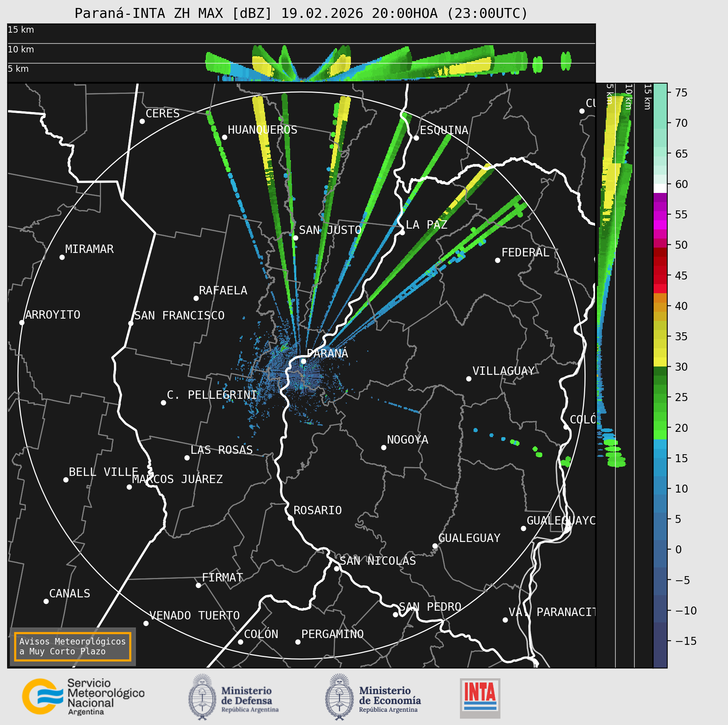Select the CANALS city label
728x725 pixels.
click(x=70, y=593)
